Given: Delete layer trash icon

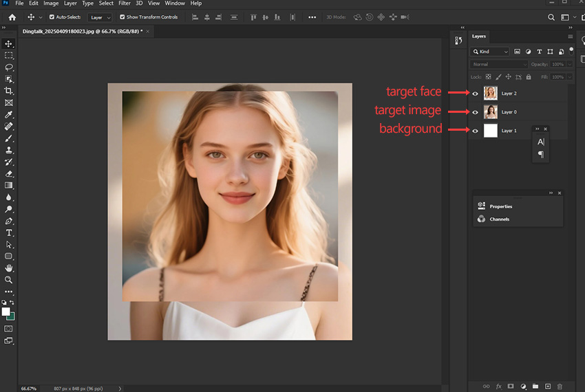Looking at the screenshot, I should pyautogui.click(x=560, y=386).
